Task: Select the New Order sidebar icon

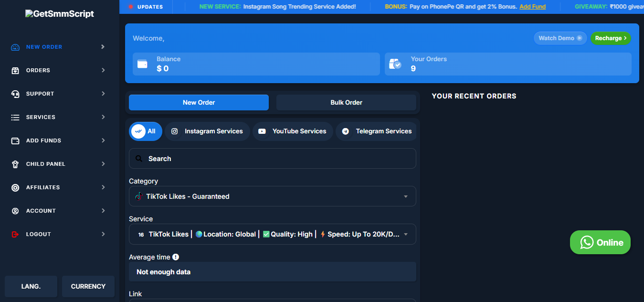Action: 14,47
